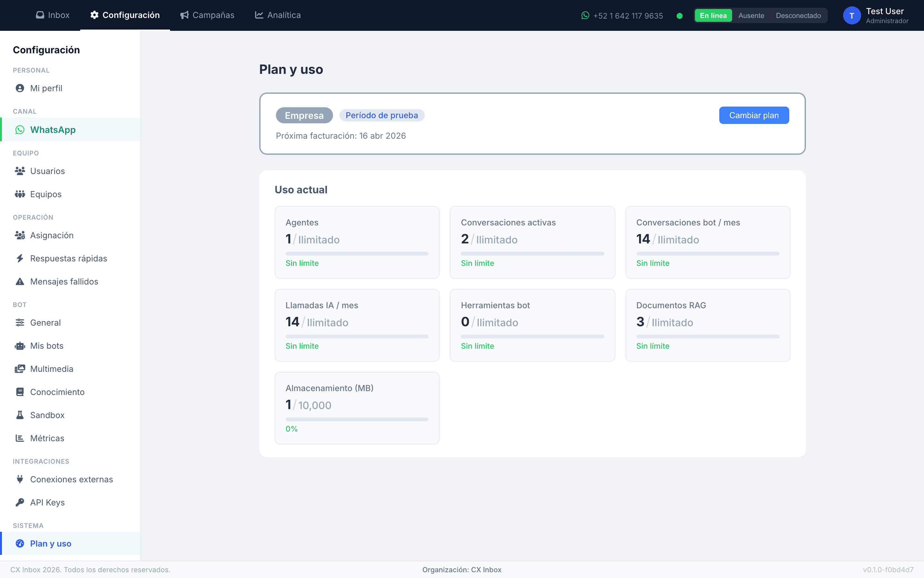Open Conocimiento in the sidebar
Viewport: 924px width, 578px height.
70,392
